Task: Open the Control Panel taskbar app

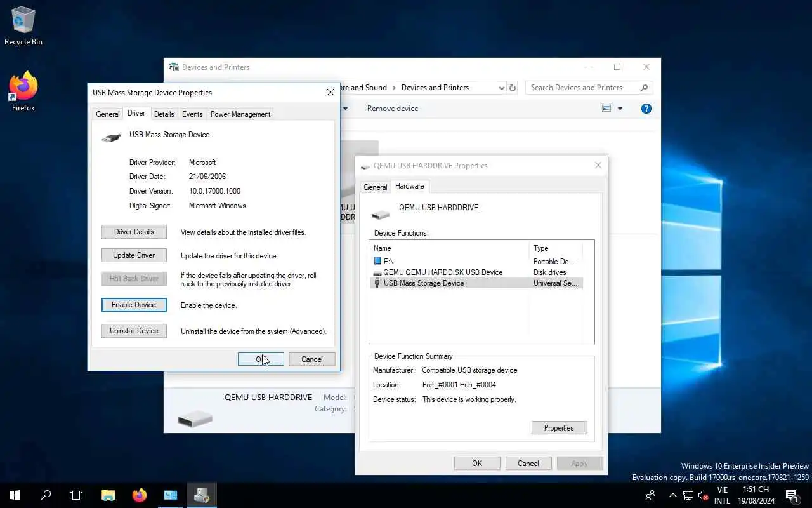Action: 171,495
